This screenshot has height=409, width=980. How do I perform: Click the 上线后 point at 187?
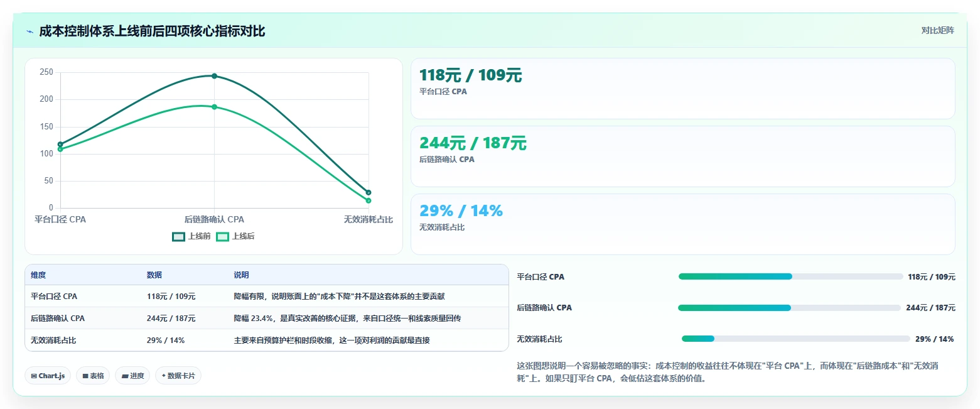coord(214,107)
